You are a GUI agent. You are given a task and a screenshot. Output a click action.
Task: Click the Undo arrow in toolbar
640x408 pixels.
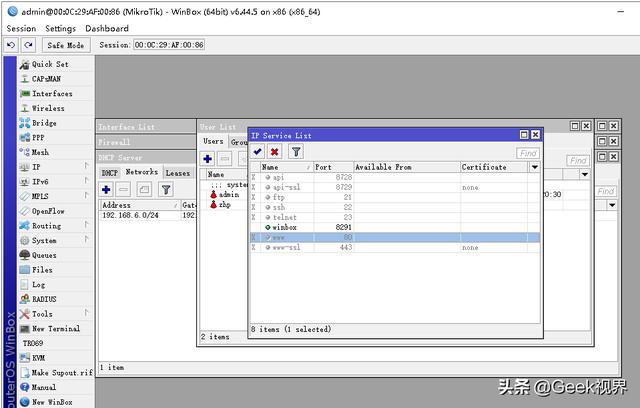click(11, 45)
